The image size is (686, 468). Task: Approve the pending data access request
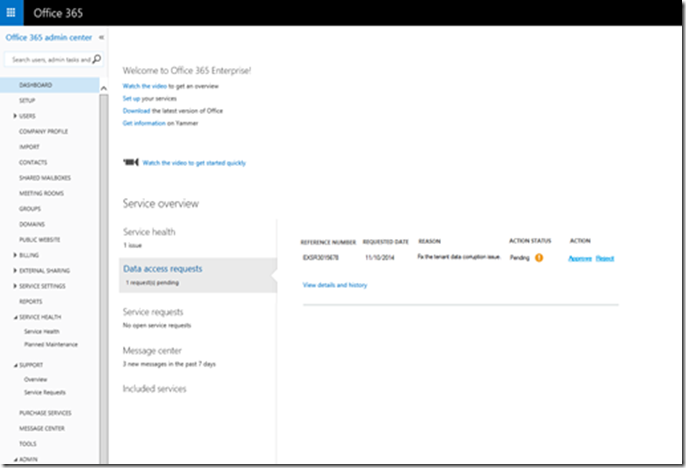[580, 258]
